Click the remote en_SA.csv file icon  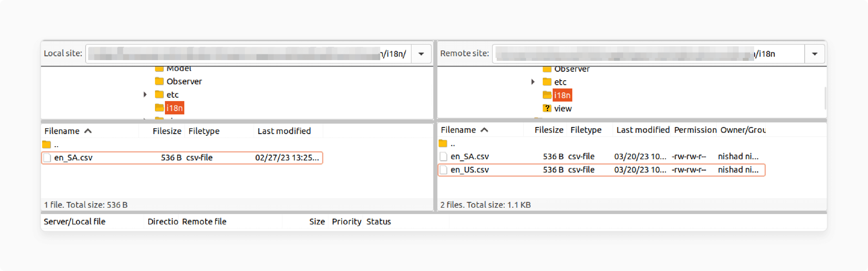[x=443, y=157]
